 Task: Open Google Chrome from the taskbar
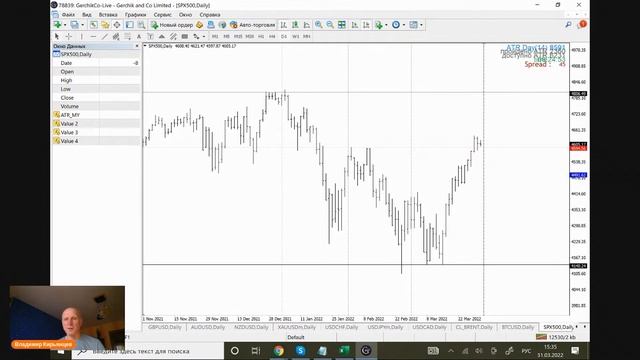279,351
